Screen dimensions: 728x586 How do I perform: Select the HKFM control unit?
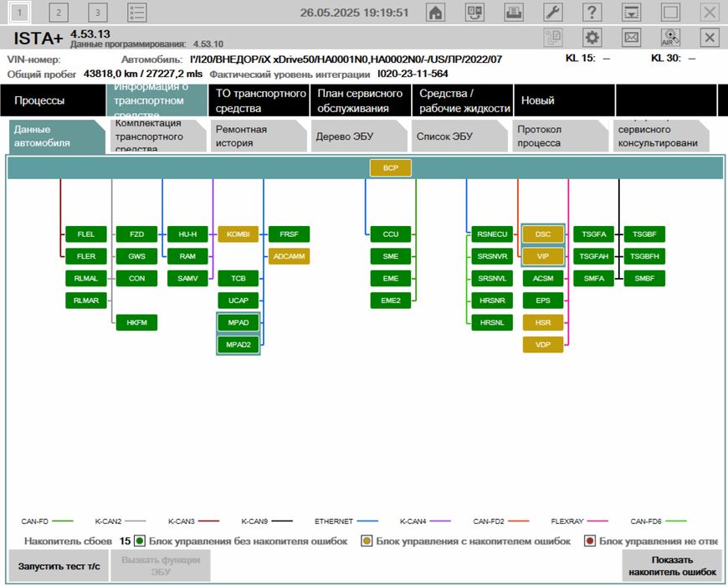click(x=136, y=322)
